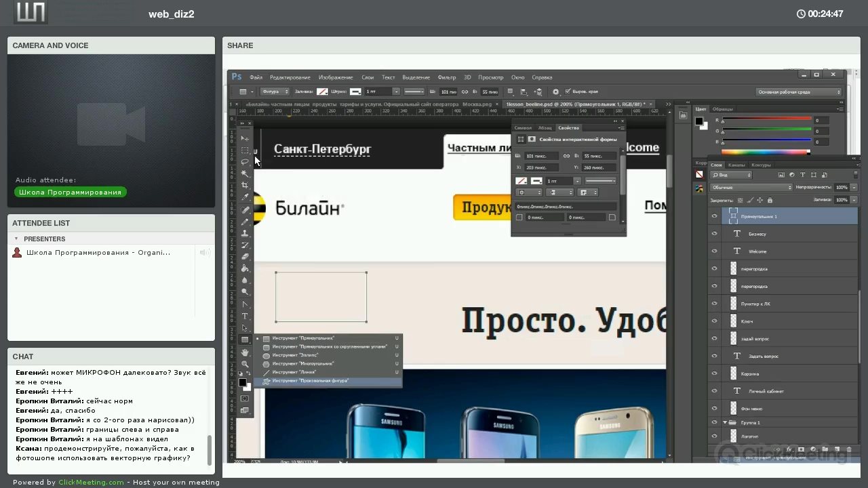Select the Magic Wand tool
The image size is (868, 488).
(245, 174)
